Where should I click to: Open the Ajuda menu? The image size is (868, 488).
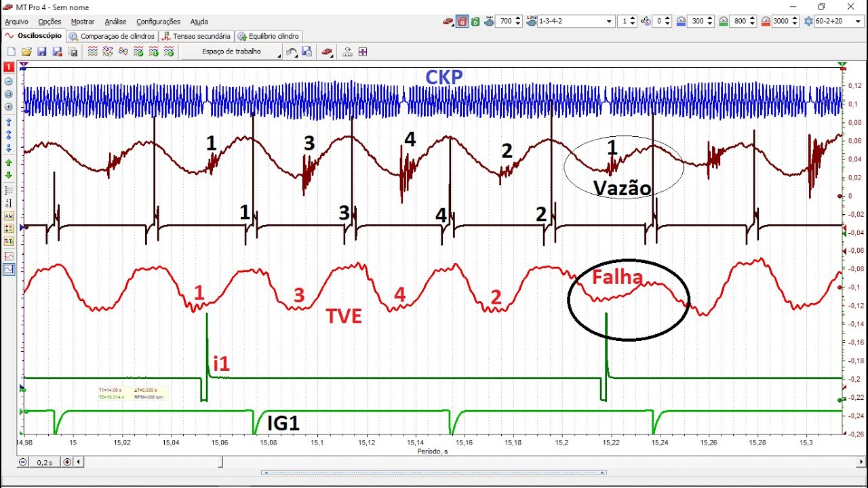point(199,22)
